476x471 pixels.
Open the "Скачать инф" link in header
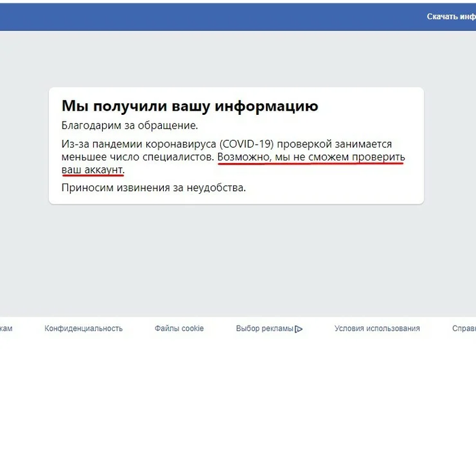click(x=451, y=16)
